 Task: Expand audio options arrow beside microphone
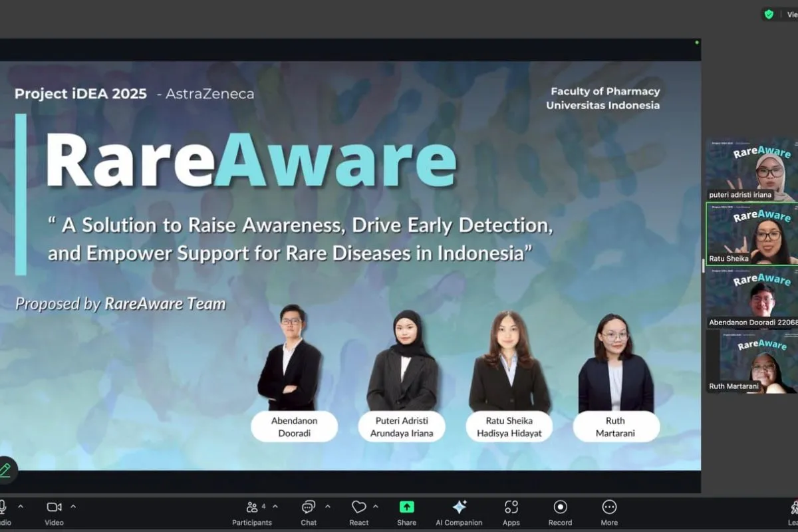click(x=21, y=507)
